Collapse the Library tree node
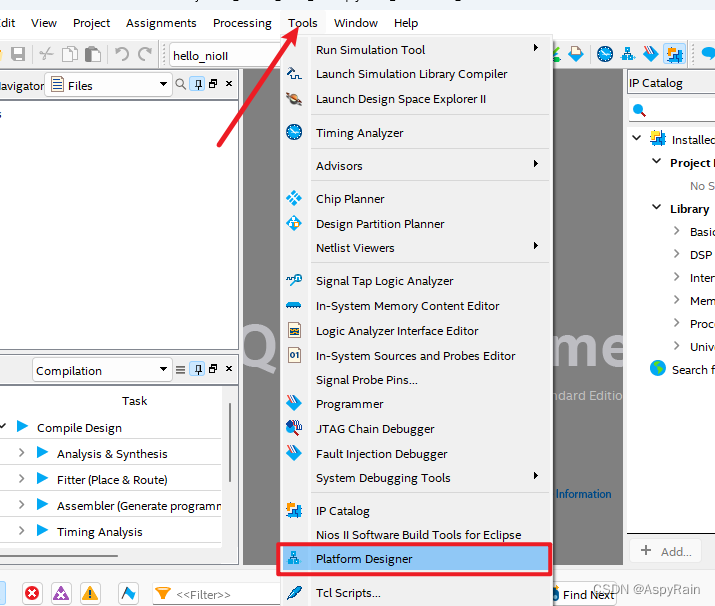 656,207
